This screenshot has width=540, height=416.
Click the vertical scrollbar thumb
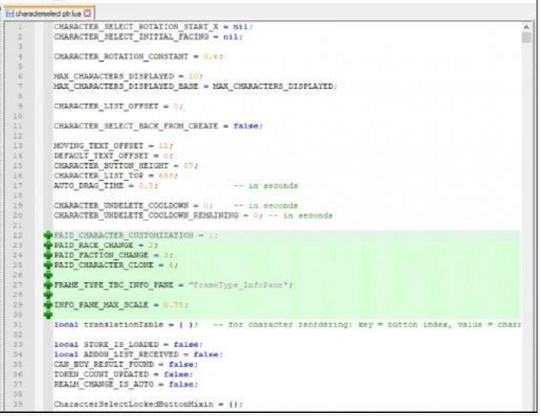(526, 38)
